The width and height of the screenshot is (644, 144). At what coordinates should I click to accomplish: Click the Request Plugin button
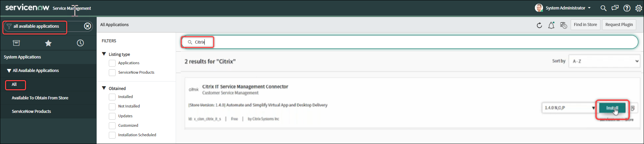[x=619, y=25]
